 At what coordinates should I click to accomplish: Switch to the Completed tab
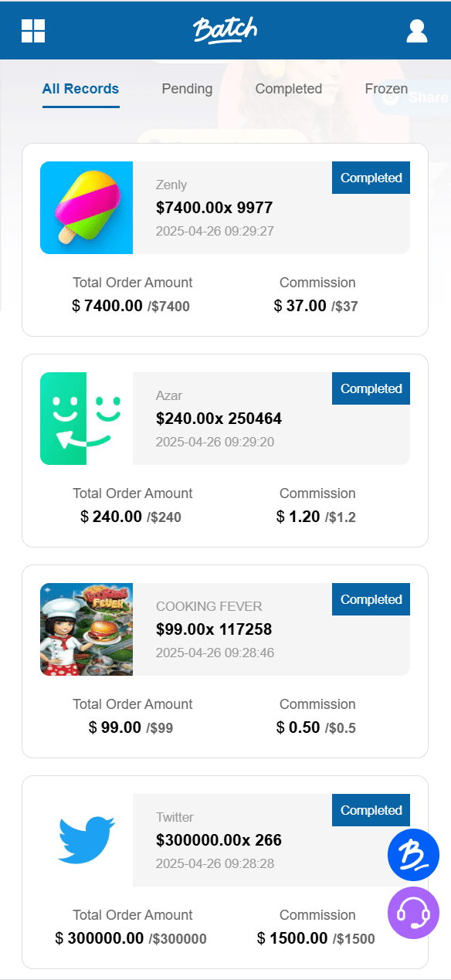289,89
